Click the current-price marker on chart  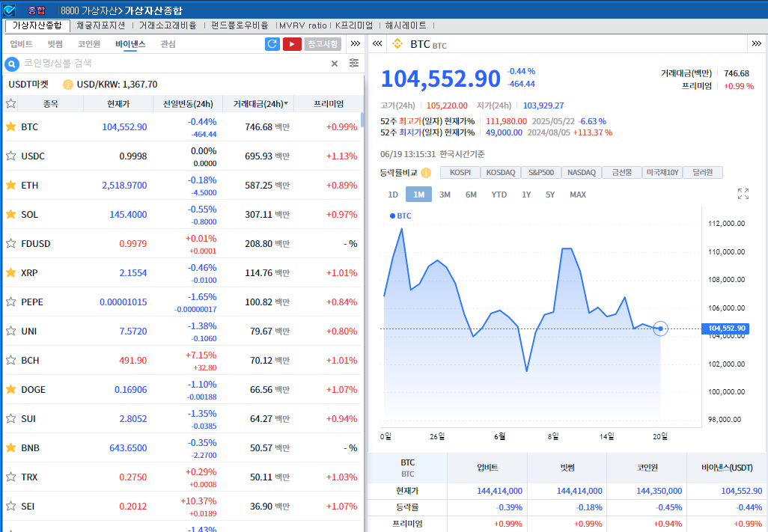click(x=660, y=328)
